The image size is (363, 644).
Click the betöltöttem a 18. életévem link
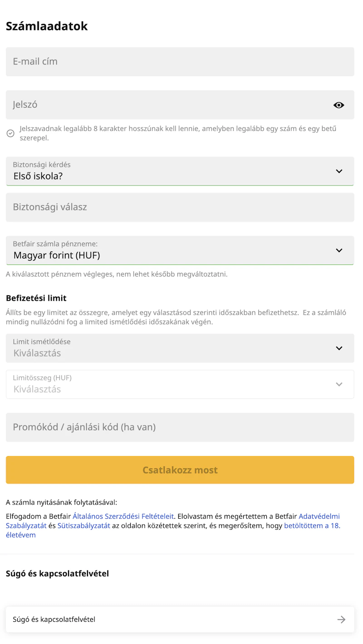click(x=312, y=526)
